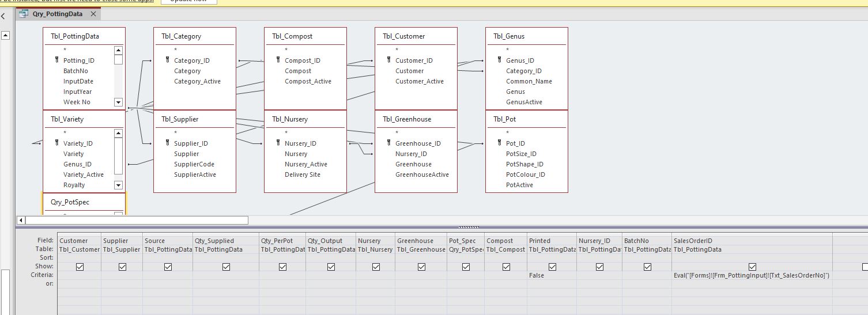Uncheck Show for the Qty_PerPot column
Screen dimensions: 868x315
[x=282, y=267]
